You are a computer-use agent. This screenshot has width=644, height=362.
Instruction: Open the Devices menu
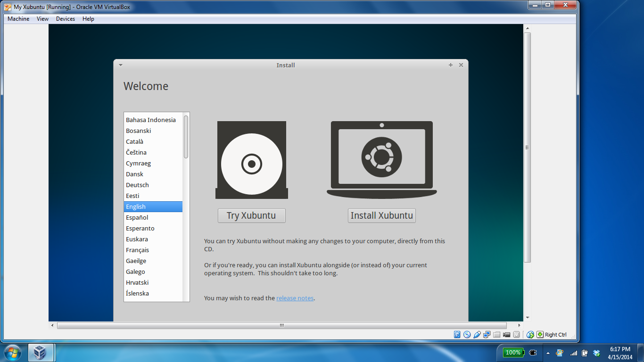[66, 19]
